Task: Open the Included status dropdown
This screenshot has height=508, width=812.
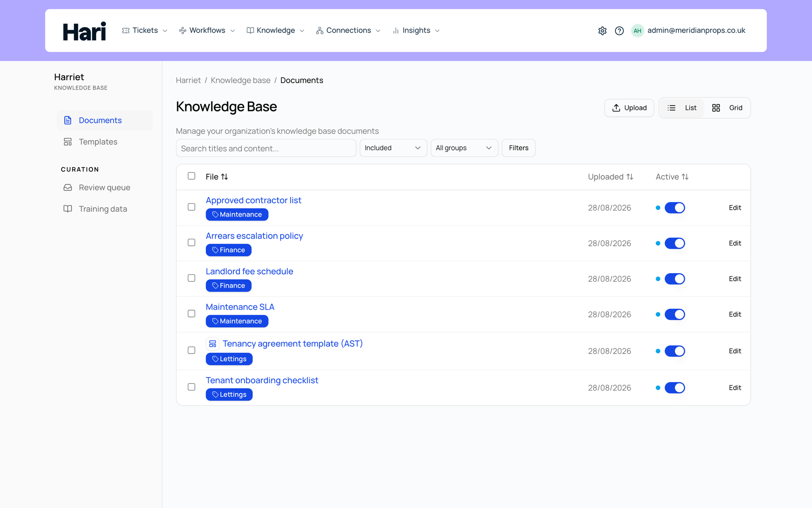Action: (x=393, y=148)
